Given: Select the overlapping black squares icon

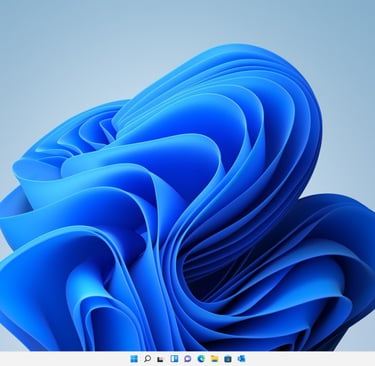Looking at the screenshot, I should tap(160, 359).
